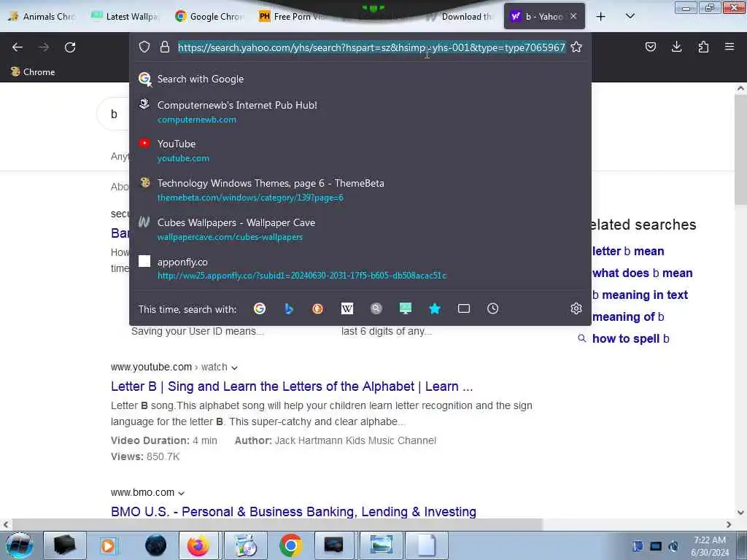The width and height of the screenshot is (747, 560).
Task: Open a new tab
Action: [x=601, y=17]
